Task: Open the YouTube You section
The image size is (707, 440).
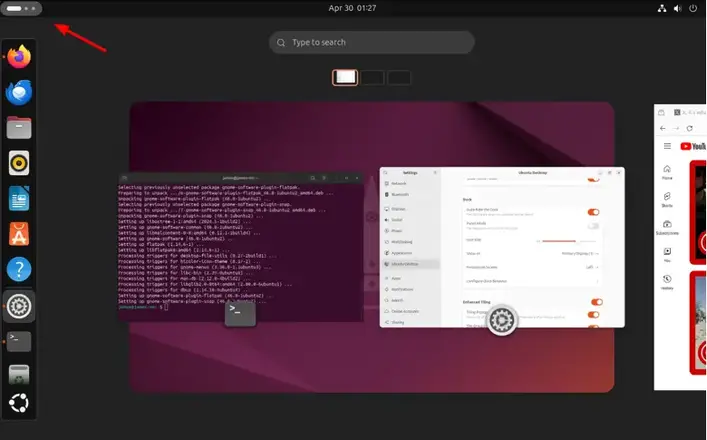Action: click(x=667, y=255)
